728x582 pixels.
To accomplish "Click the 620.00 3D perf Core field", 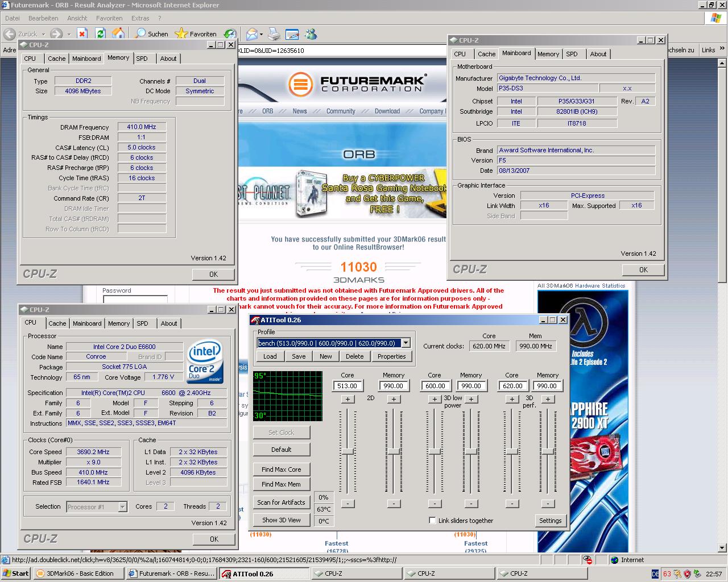I will (512, 386).
